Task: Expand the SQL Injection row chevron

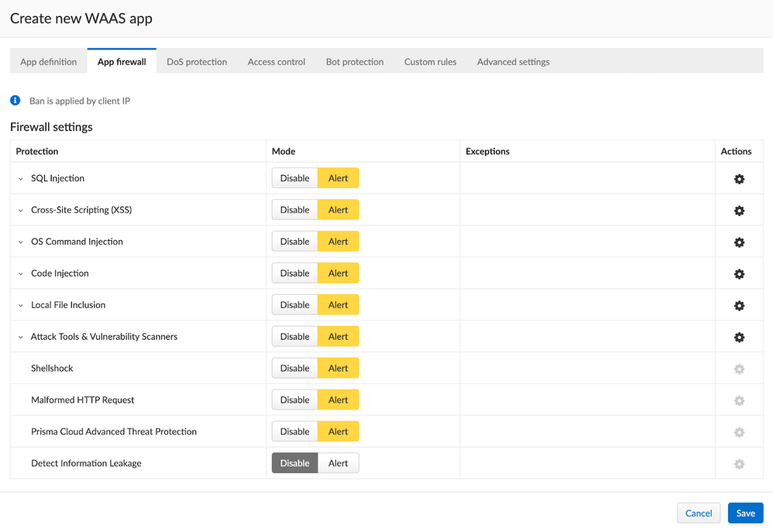Action: click(x=21, y=179)
